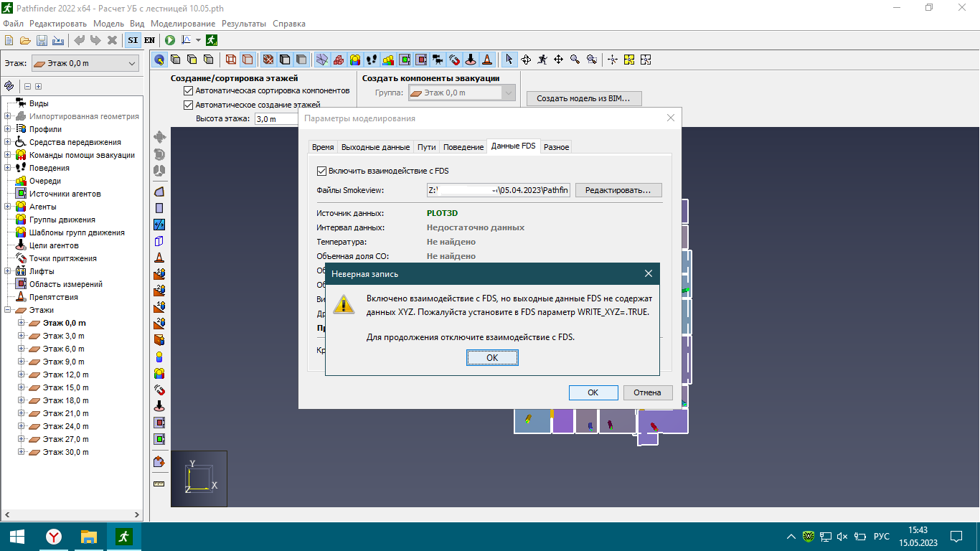980x551 pixels.
Task: Click the 'Высота этажа' input field
Action: click(x=275, y=118)
